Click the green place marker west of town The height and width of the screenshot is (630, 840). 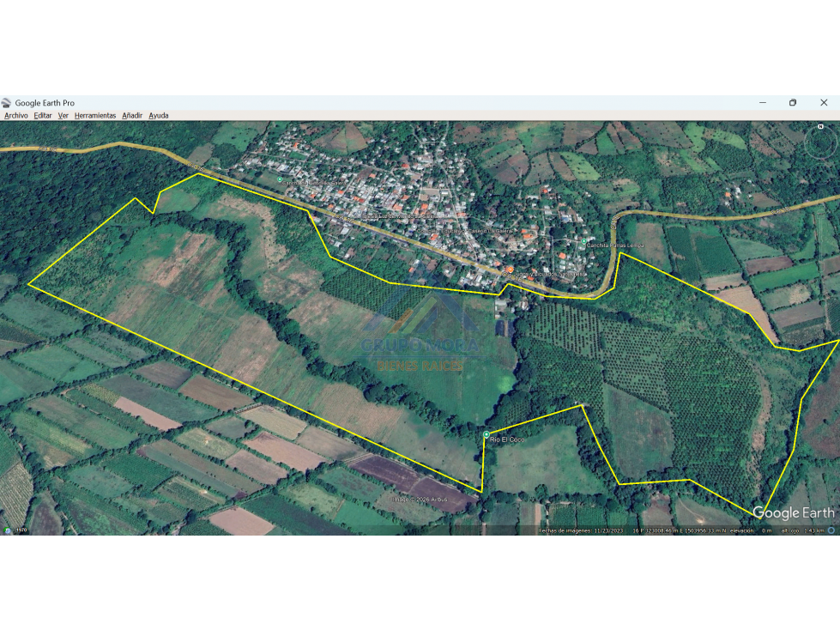click(280, 180)
